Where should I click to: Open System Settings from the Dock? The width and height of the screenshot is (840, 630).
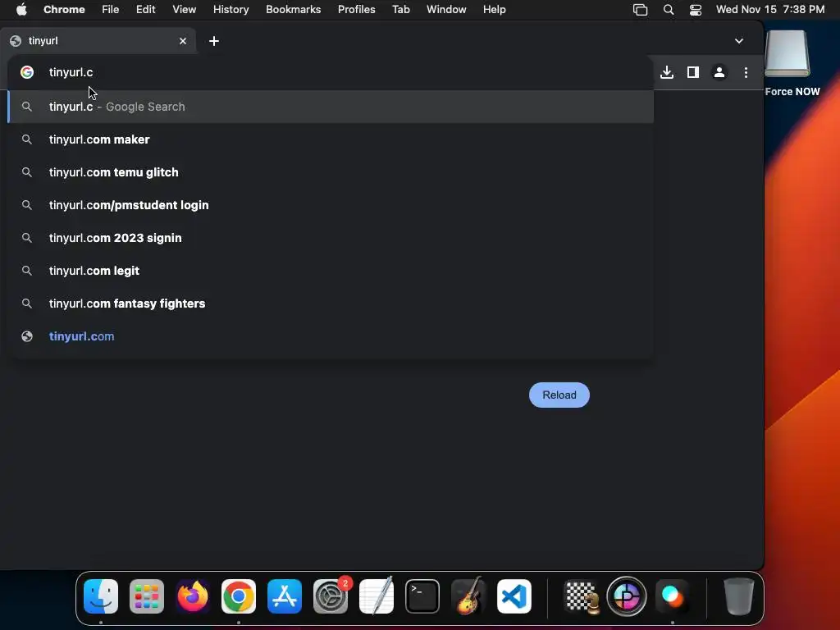point(331,596)
